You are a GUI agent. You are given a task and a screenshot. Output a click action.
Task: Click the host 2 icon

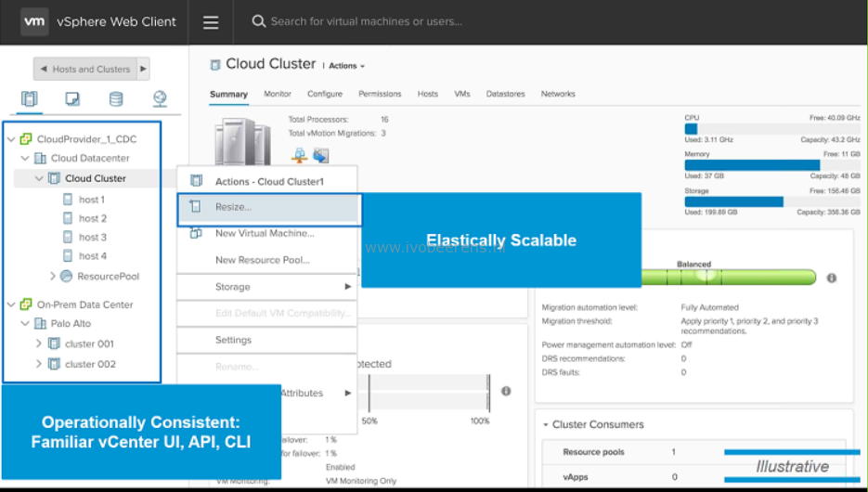[68, 218]
